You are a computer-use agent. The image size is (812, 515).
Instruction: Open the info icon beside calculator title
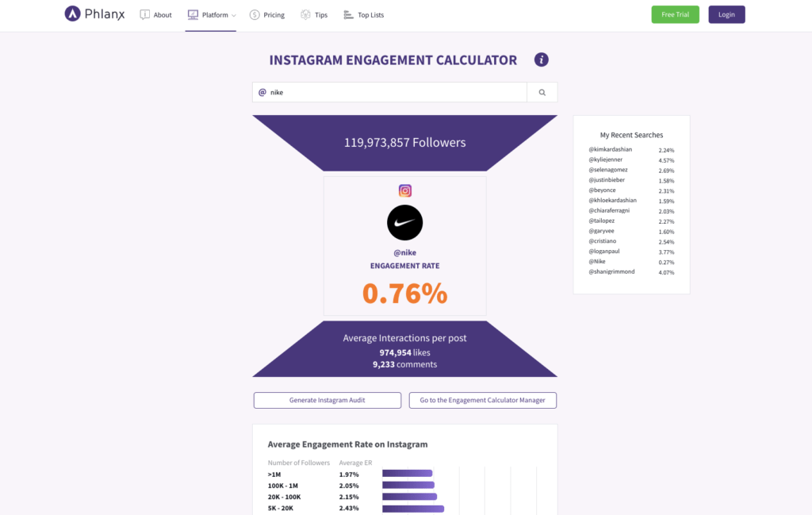[x=541, y=60]
